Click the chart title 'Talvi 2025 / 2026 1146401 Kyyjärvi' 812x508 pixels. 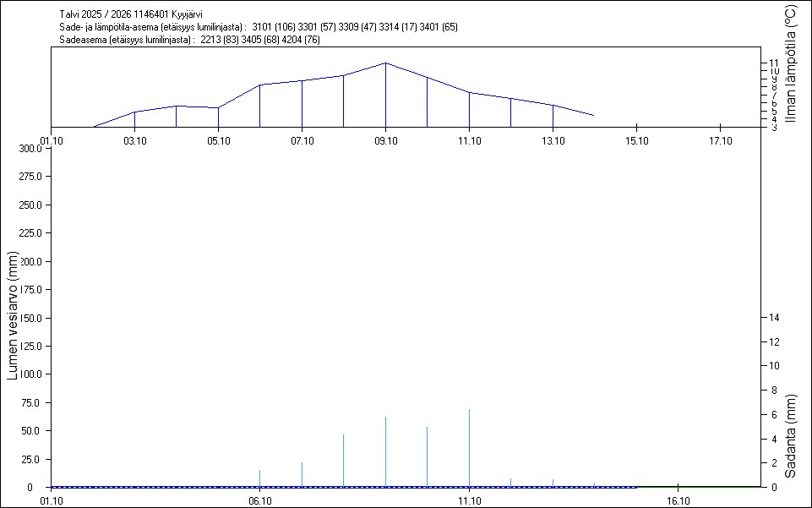point(132,14)
